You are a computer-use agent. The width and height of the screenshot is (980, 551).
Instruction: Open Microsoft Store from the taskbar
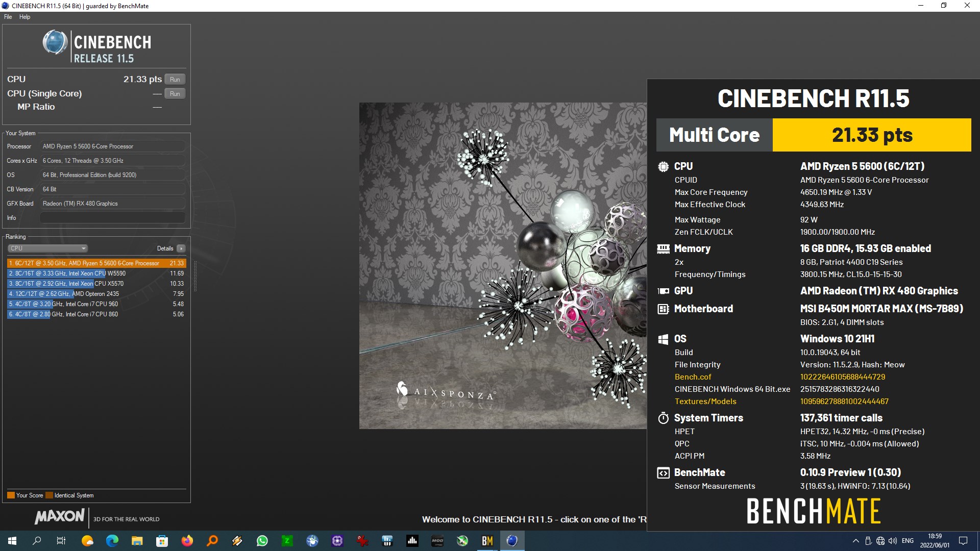coord(162,541)
